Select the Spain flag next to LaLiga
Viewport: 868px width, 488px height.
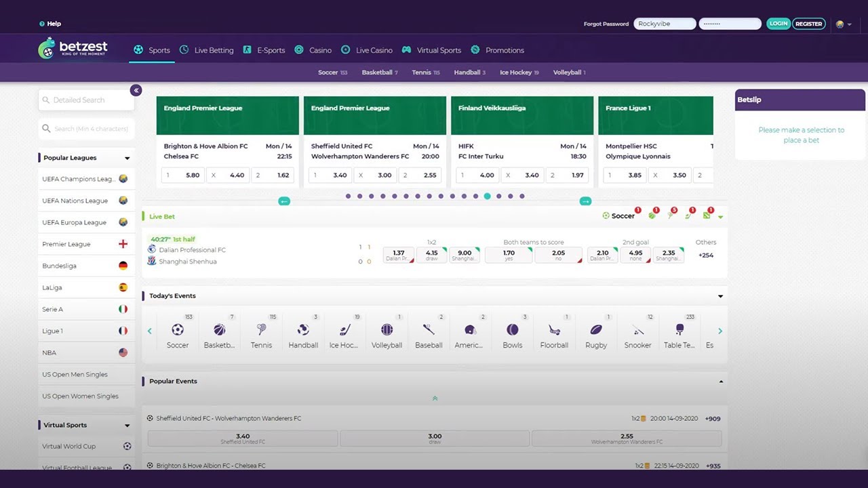click(x=123, y=287)
